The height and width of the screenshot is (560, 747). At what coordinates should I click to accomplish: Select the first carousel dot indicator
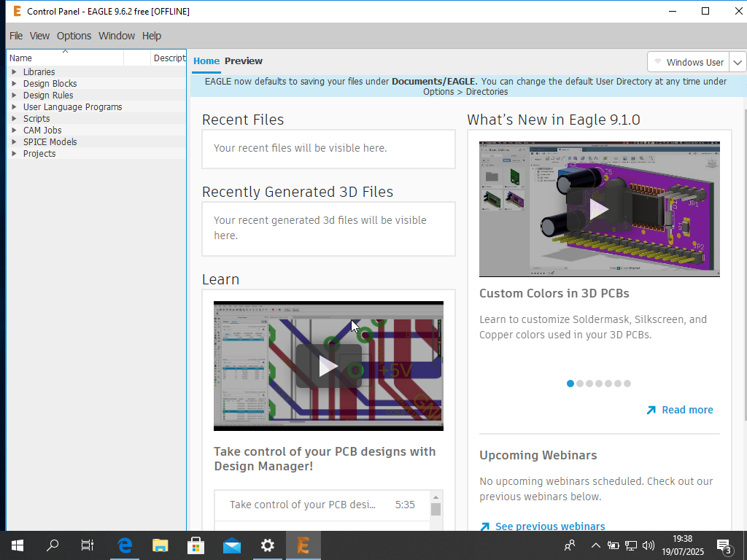[x=570, y=384]
